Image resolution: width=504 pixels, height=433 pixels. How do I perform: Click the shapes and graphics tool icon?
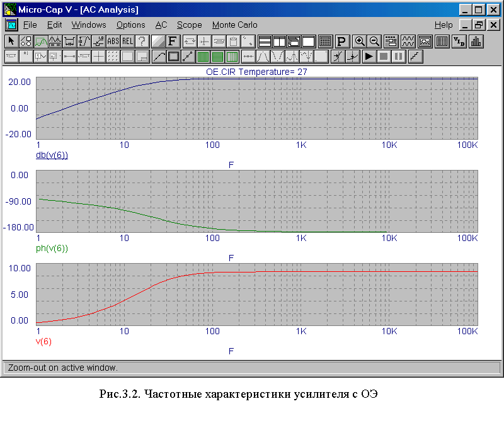pos(26,42)
